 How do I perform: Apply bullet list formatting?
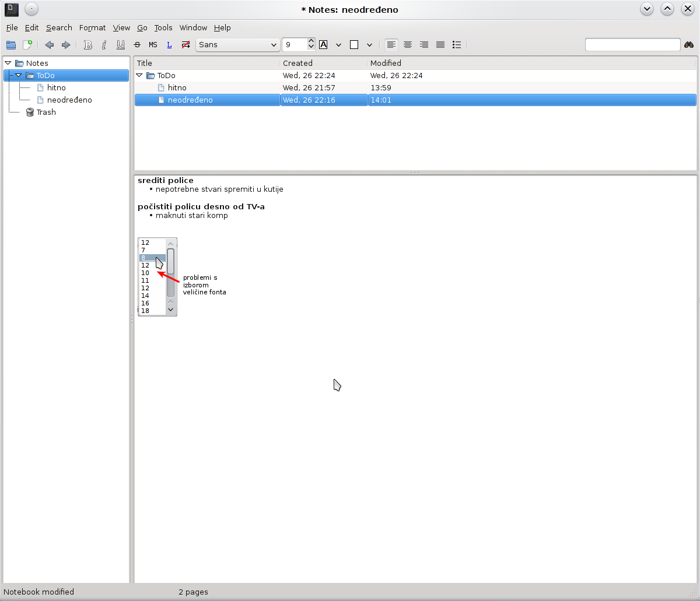click(457, 45)
